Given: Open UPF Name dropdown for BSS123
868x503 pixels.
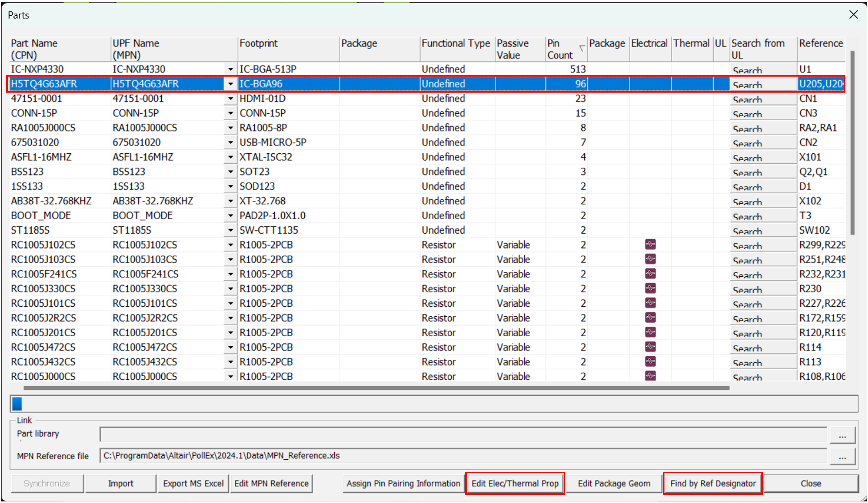Looking at the screenshot, I should 230,172.
